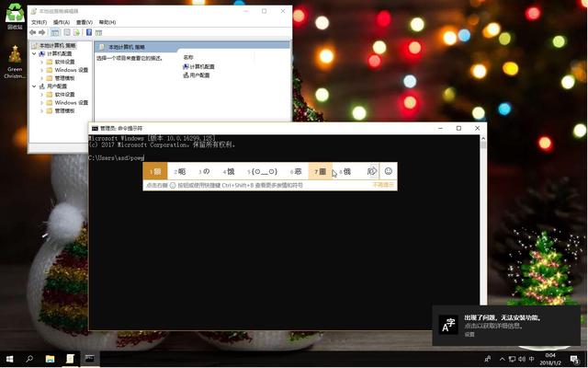Show next page of IME candidates

coord(373,171)
